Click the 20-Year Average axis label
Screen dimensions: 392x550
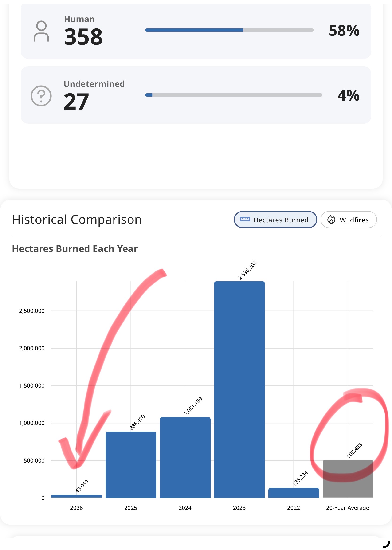[348, 508]
